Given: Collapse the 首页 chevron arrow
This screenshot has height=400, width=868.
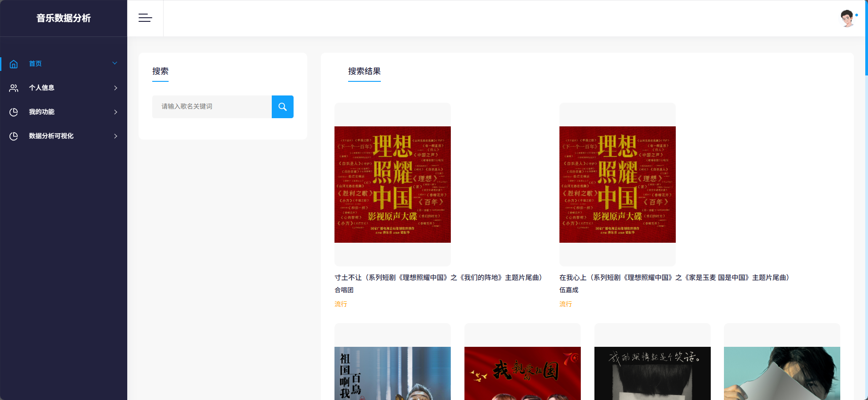Looking at the screenshot, I should pos(115,64).
